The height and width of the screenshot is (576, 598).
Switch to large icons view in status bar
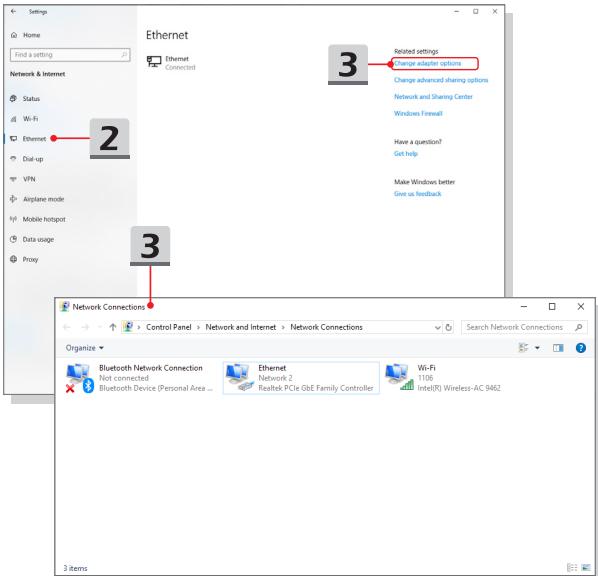click(586, 568)
